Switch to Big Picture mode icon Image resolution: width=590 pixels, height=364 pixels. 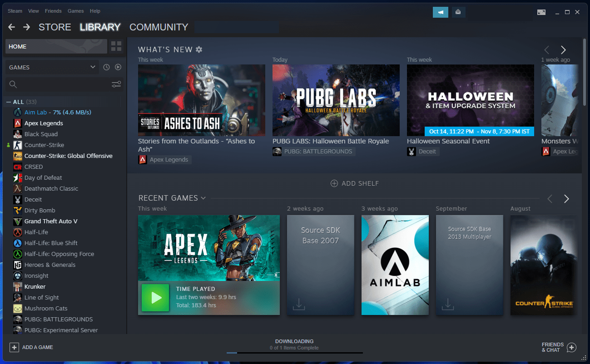pos(541,12)
